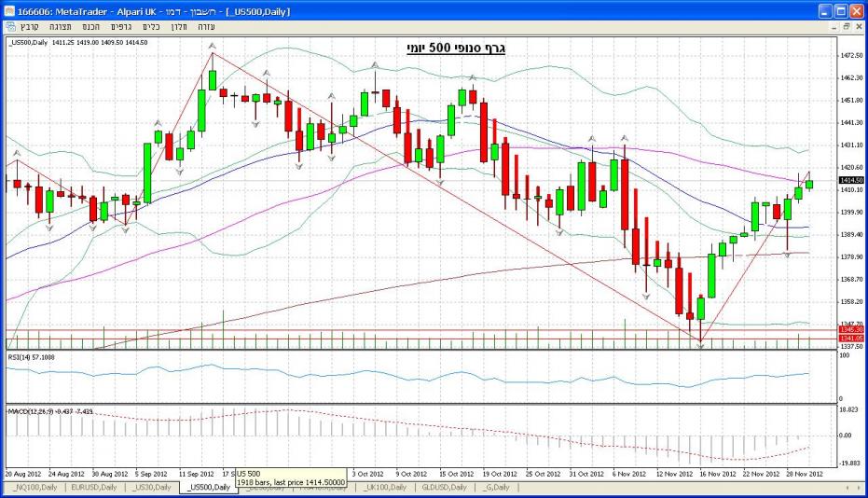
Task: Select the _US30,Daily chart tab
Action: 153,487
